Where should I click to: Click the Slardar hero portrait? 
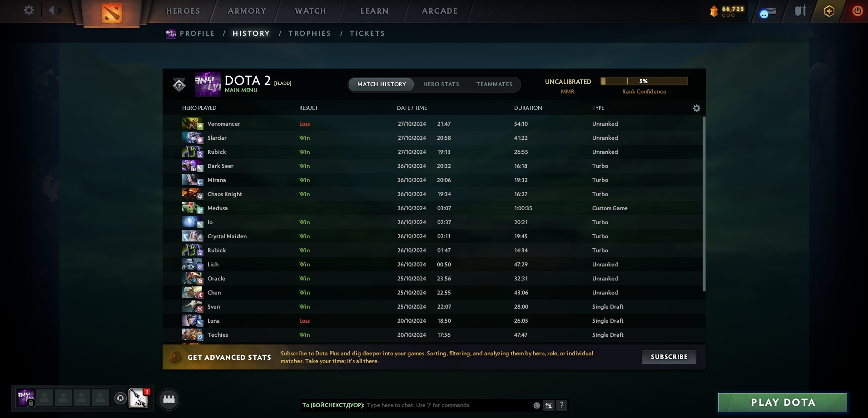tap(193, 138)
